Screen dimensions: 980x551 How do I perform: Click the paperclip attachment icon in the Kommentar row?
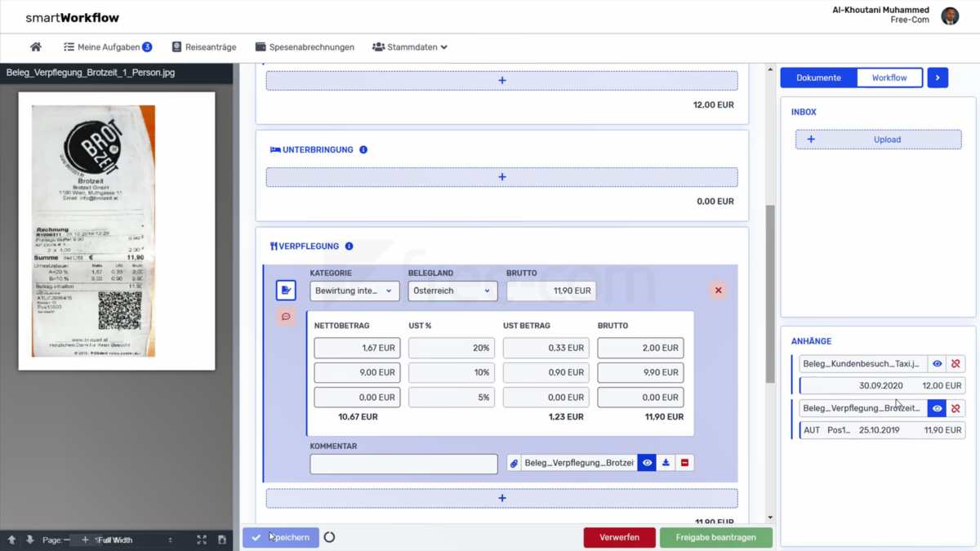(x=513, y=463)
